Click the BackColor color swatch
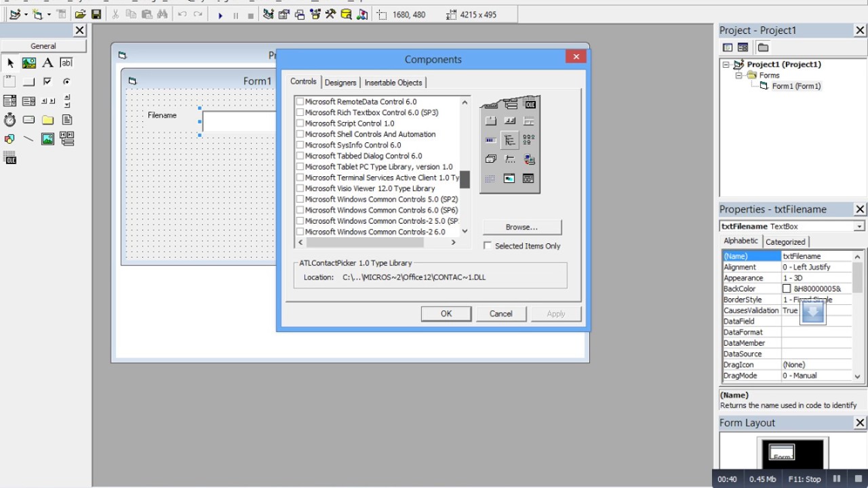 (x=787, y=289)
